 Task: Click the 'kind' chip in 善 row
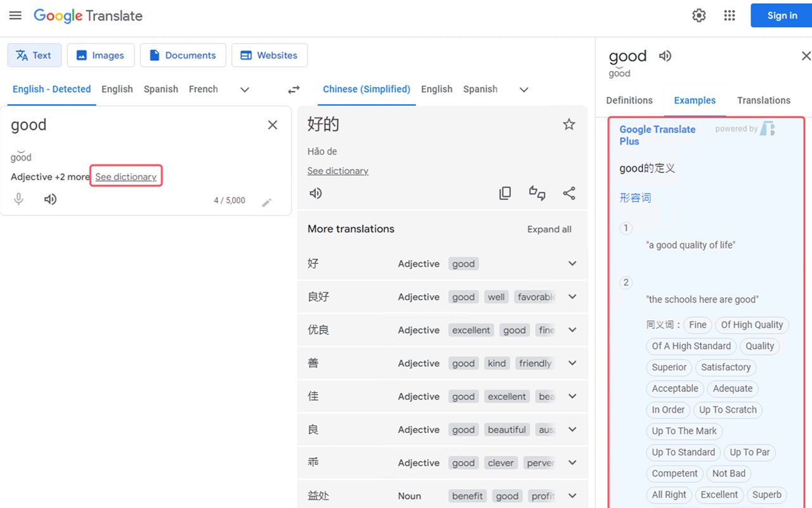(497, 363)
